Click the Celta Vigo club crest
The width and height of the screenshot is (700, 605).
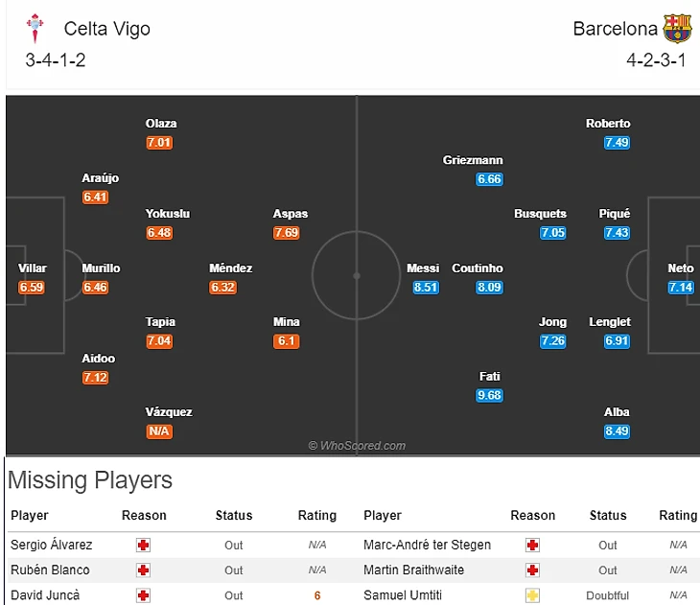[x=36, y=29]
